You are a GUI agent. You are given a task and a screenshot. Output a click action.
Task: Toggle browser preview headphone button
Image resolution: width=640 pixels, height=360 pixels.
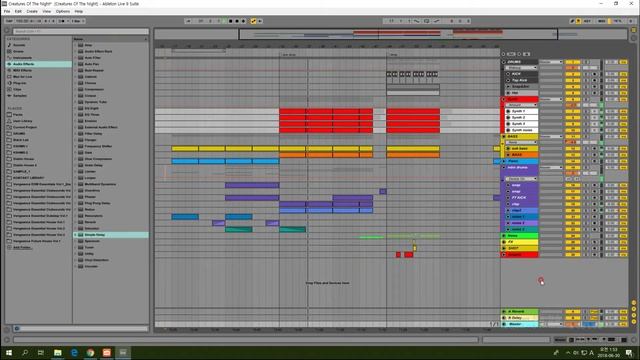(x=17, y=328)
